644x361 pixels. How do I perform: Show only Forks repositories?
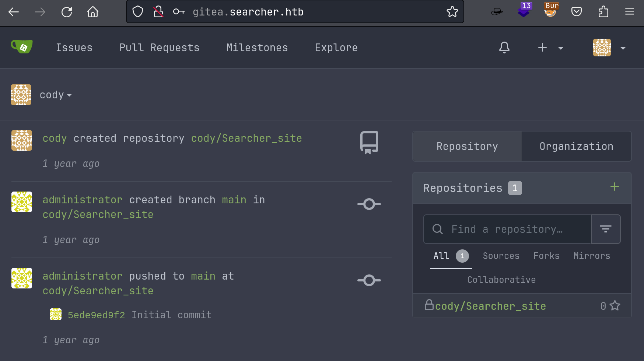(546, 256)
